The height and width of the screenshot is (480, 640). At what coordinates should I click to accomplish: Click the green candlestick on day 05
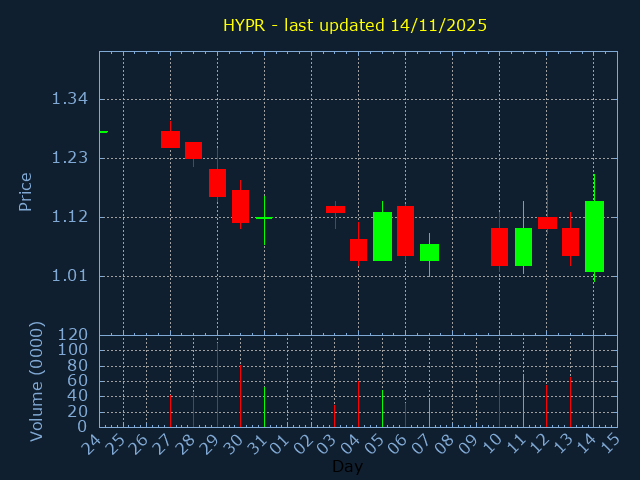tap(382, 236)
